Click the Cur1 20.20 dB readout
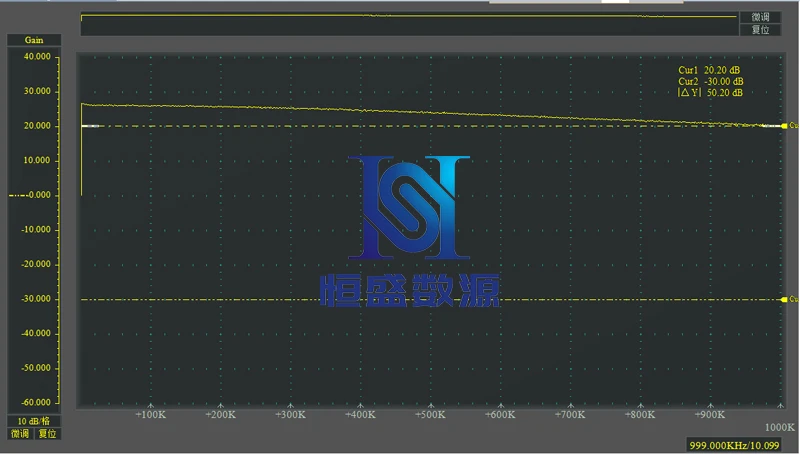 coord(709,70)
